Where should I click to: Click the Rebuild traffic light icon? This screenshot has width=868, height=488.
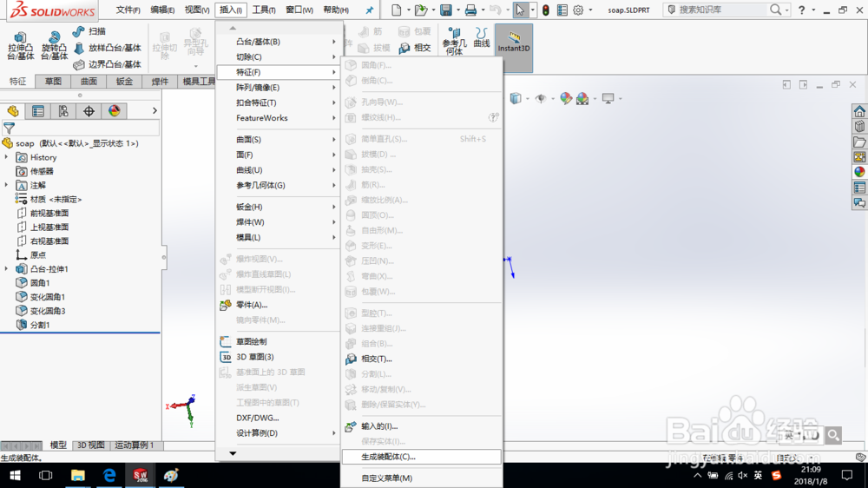pyautogui.click(x=546, y=10)
